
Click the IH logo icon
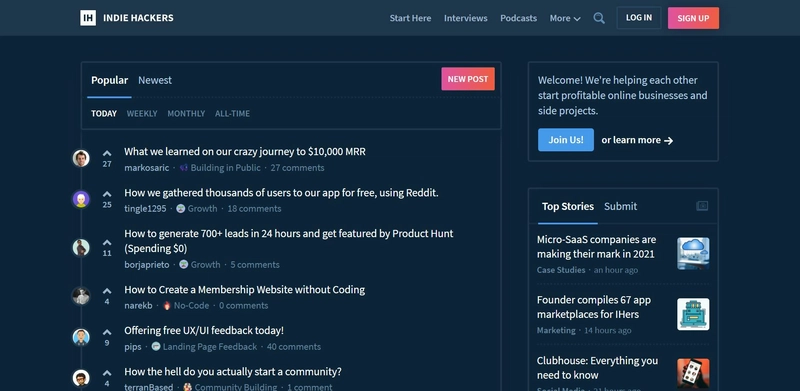coord(88,18)
